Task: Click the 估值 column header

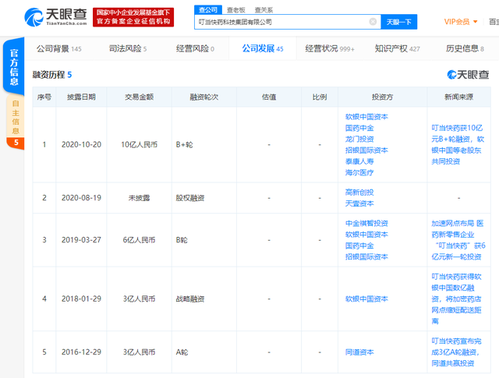Action: [269, 97]
